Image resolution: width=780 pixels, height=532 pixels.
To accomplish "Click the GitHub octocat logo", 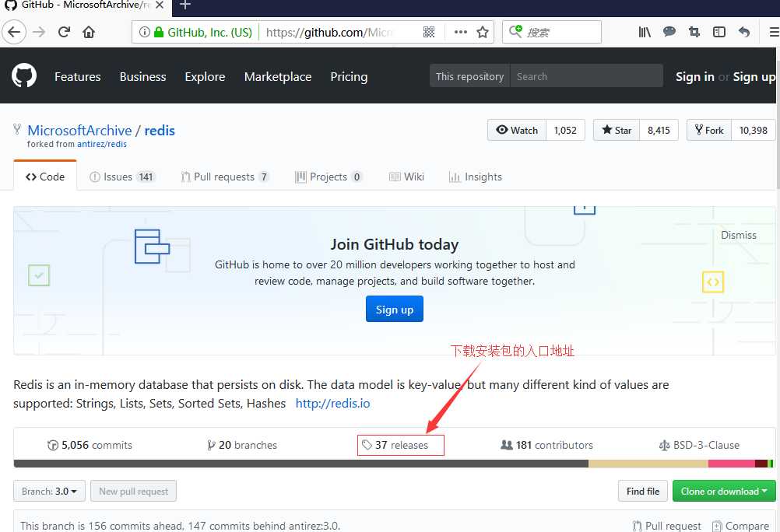I will coord(24,75).
